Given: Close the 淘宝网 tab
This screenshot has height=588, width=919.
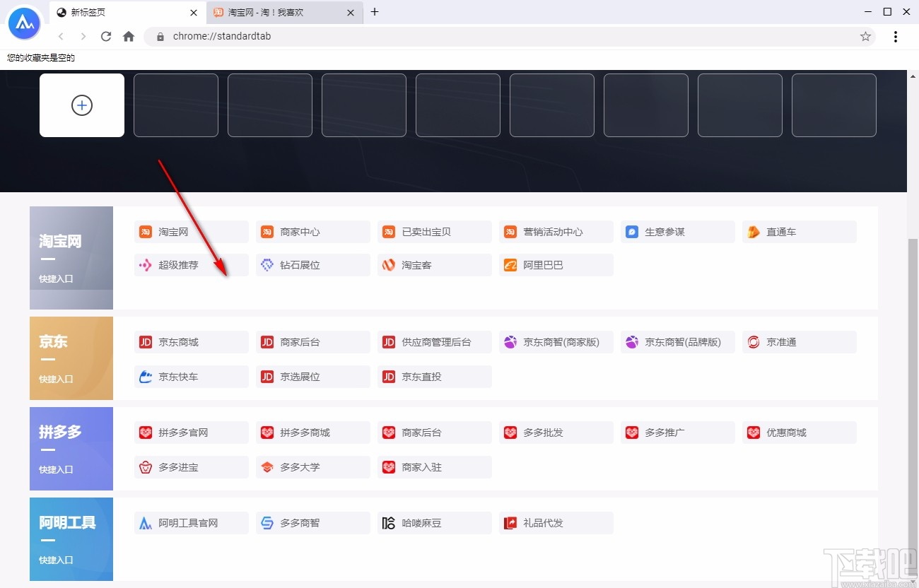Looking at the screenshot, I should (351, 12).
